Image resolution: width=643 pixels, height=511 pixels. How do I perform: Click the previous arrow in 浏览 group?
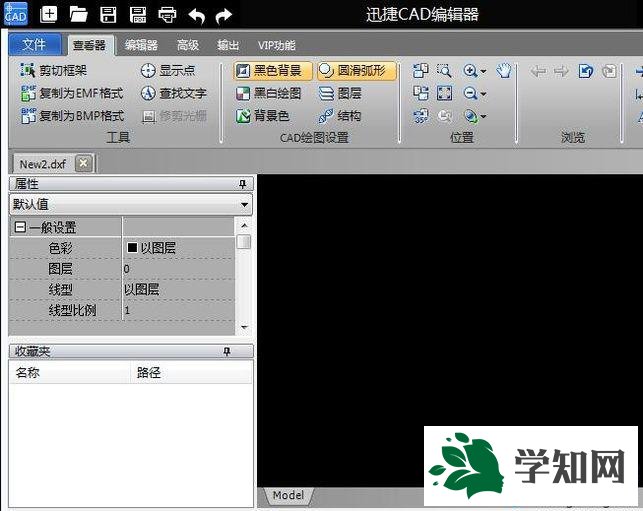(x=538, y=71)
